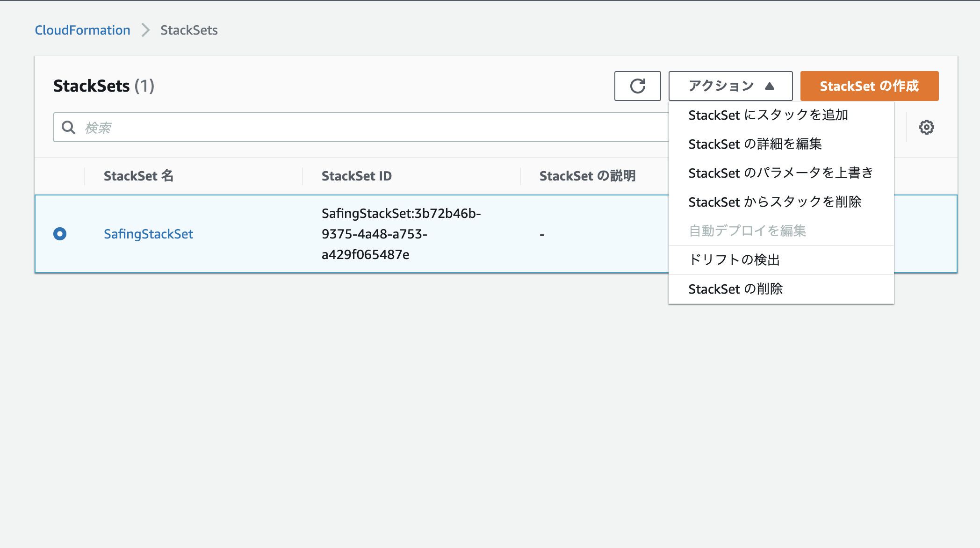The height and width of the screenshot is (548, 980).
Task: Choose StackSet の詳細を編集
Action: click(x=781, y=144)
